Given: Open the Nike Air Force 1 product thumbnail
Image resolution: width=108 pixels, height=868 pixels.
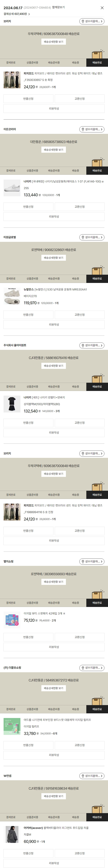Looking at the screenshot, I should (12, 188).
